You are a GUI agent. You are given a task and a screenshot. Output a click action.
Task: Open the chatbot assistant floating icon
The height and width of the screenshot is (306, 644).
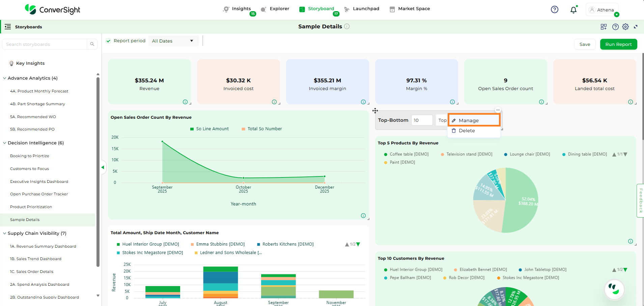click(x=614, y=289)
